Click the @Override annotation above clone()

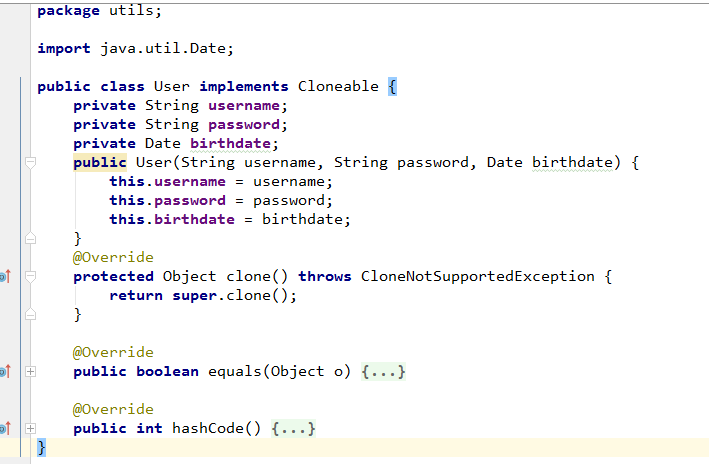113,257
